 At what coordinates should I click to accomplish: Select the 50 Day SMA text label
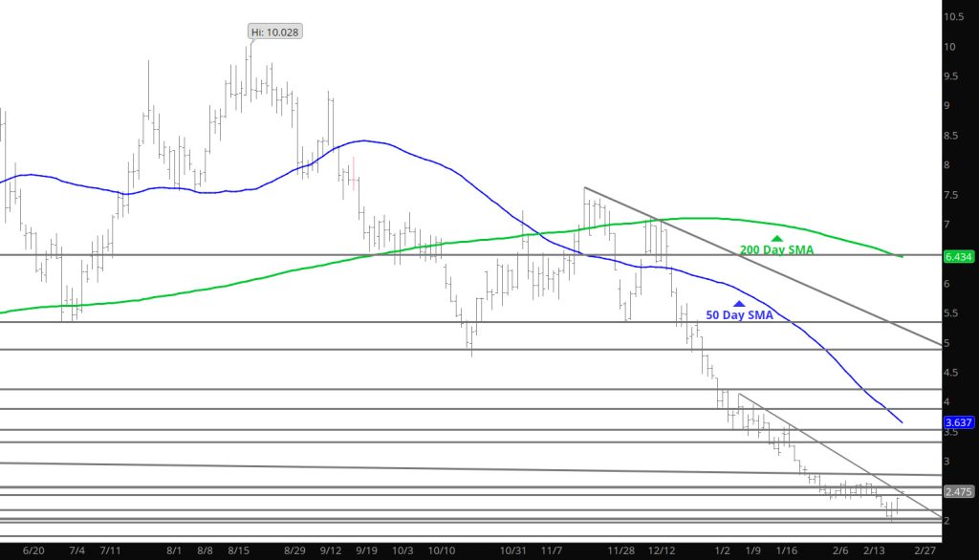tap(739, 315)
